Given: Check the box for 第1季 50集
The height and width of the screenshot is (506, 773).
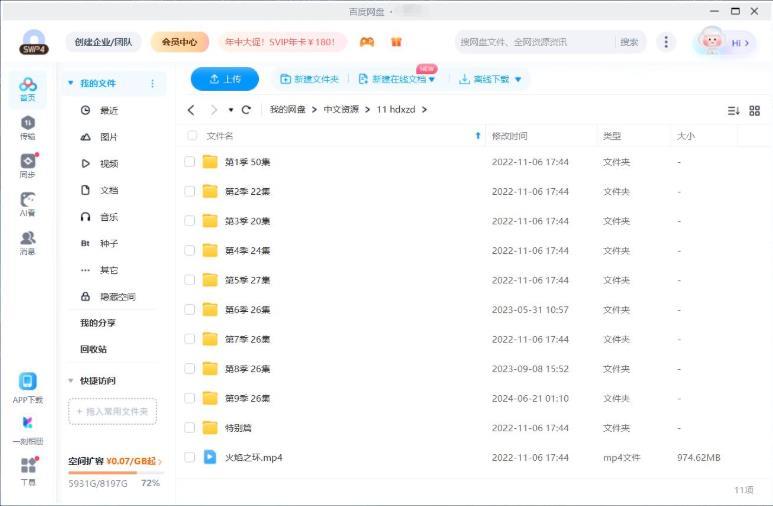Looking at the screenshot, I should coord(189,162).
